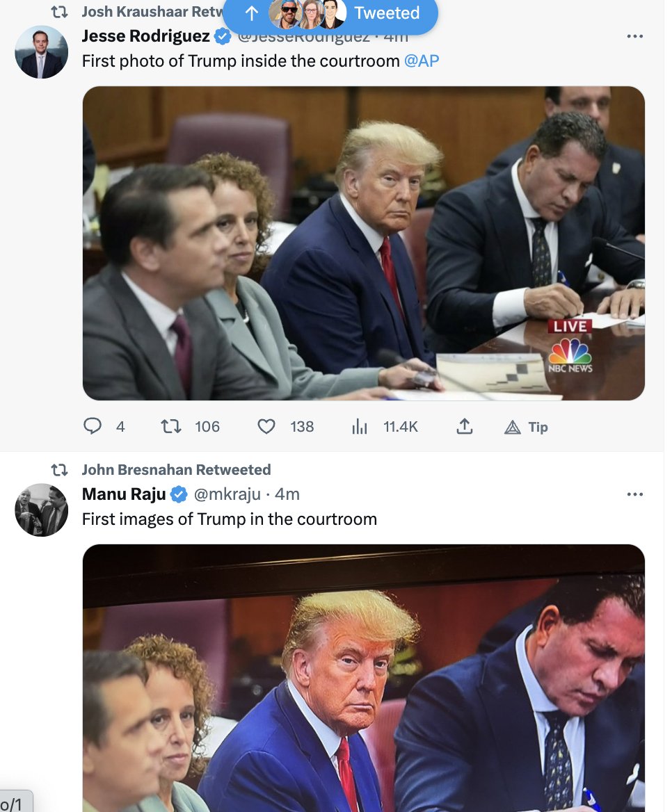Click the share icon on Jesse Rodriguez's tweet
The image size is (672, 812).
pos(465,426)
